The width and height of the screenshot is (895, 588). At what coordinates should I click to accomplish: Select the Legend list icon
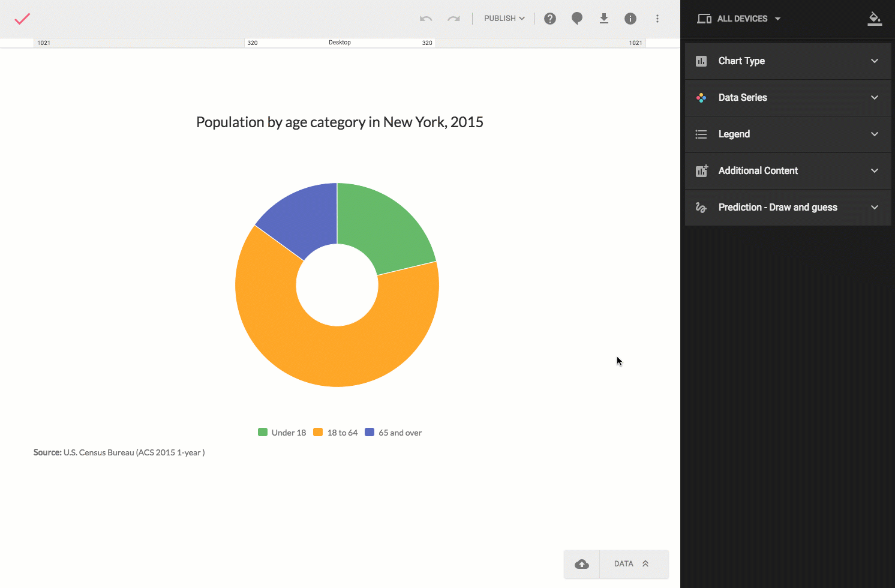tap(701, 134)
